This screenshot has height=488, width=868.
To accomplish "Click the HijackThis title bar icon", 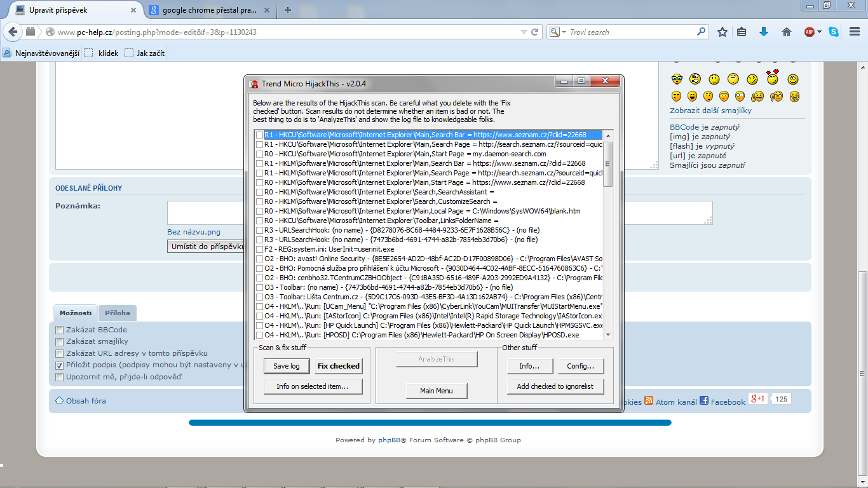I will click(x=254, y=83).
